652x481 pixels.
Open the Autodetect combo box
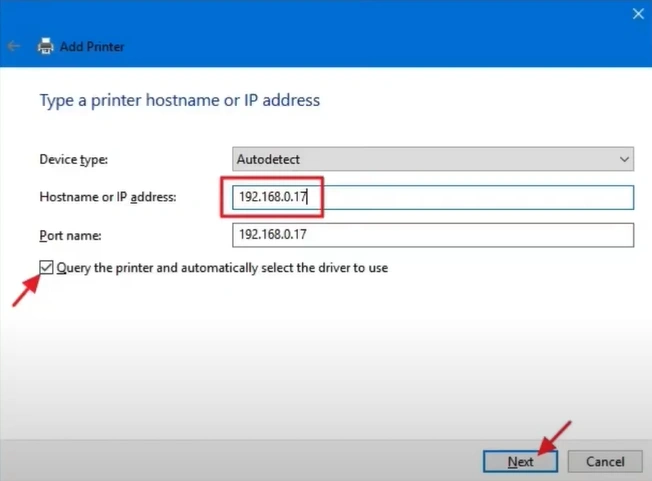[x=430, y=159]
